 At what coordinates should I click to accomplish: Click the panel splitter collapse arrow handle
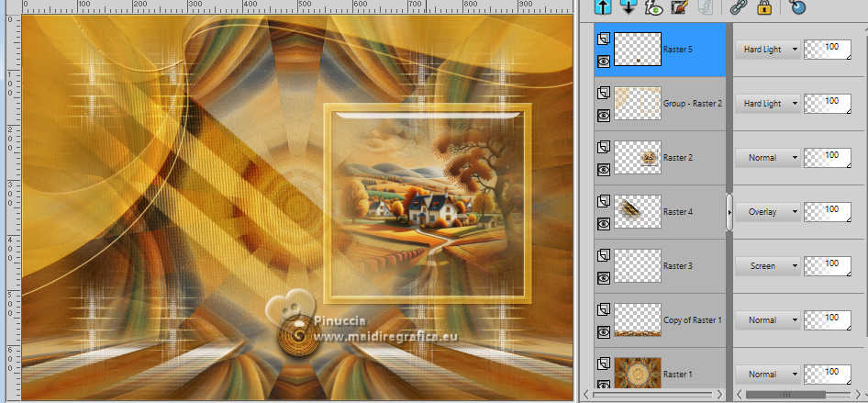[x=729, y=212]
